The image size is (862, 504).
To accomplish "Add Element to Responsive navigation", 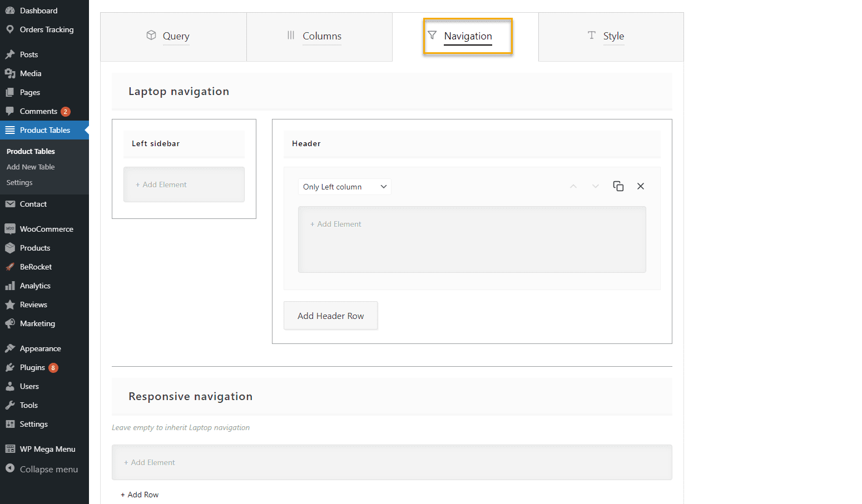I will [x=392, y=462].
